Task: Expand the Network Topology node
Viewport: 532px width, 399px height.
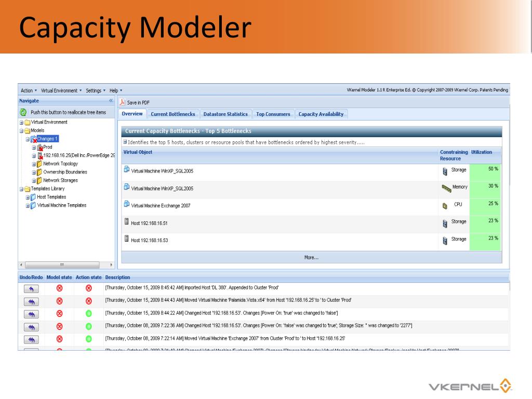Action: pyautogui.click(x=34, y=164)
